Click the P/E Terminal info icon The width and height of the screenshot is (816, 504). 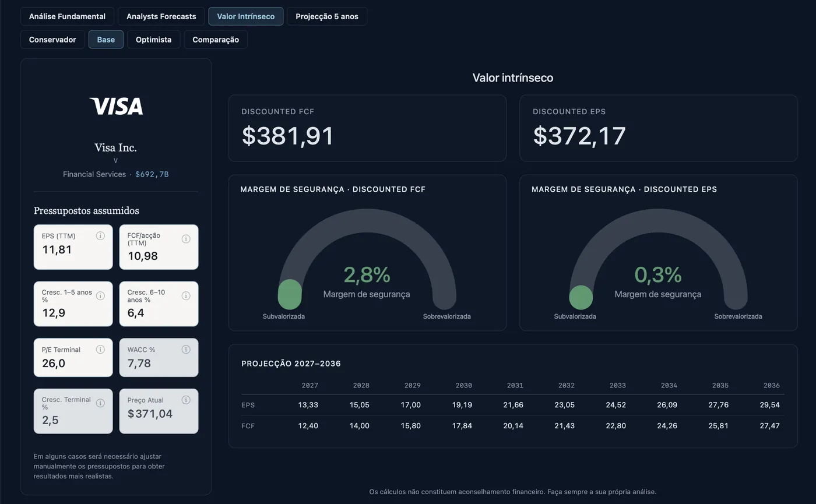coord(100,350)
